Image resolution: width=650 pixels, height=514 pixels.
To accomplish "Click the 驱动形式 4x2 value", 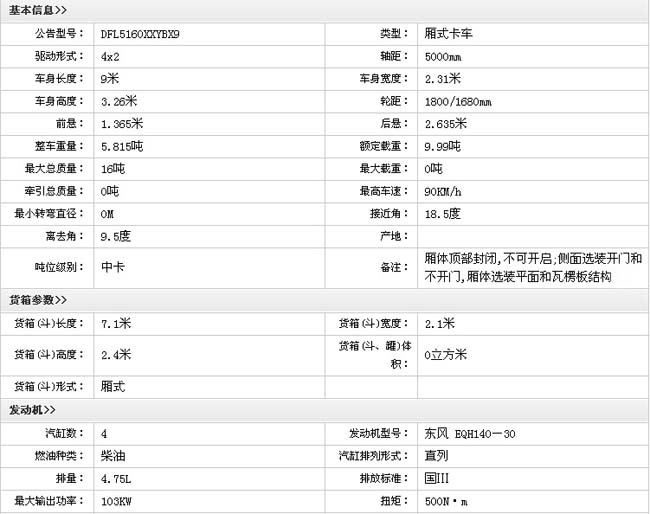I will pyautogui.click(x=111, y=56).
